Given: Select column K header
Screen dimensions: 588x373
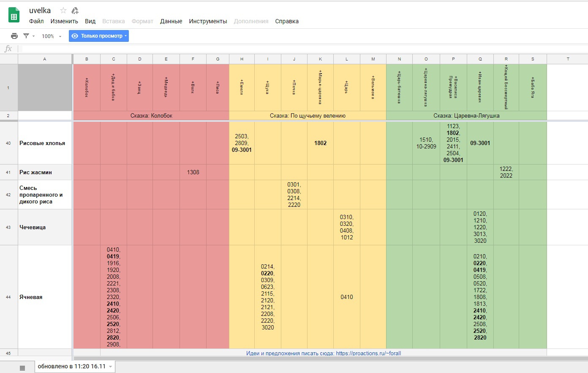Looking at the screenshot, I should [x=320, y=59].
